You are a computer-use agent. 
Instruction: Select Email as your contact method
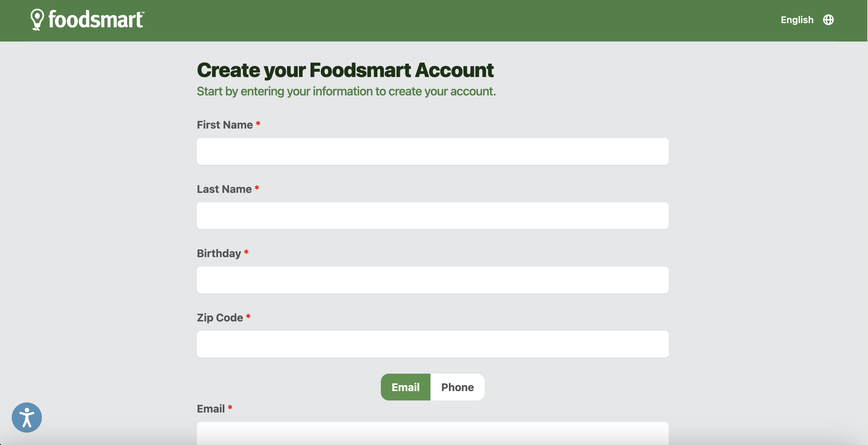tap(405, 387)
